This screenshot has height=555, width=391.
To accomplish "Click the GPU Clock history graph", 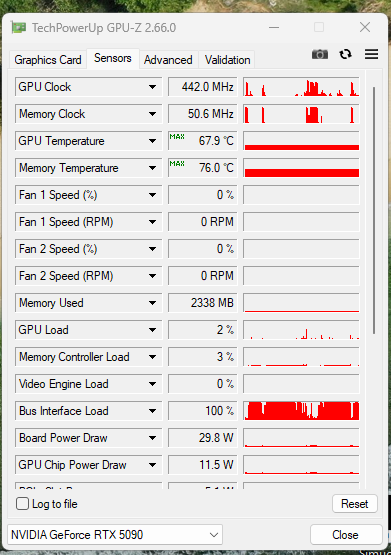I will [x=301, y=87].
